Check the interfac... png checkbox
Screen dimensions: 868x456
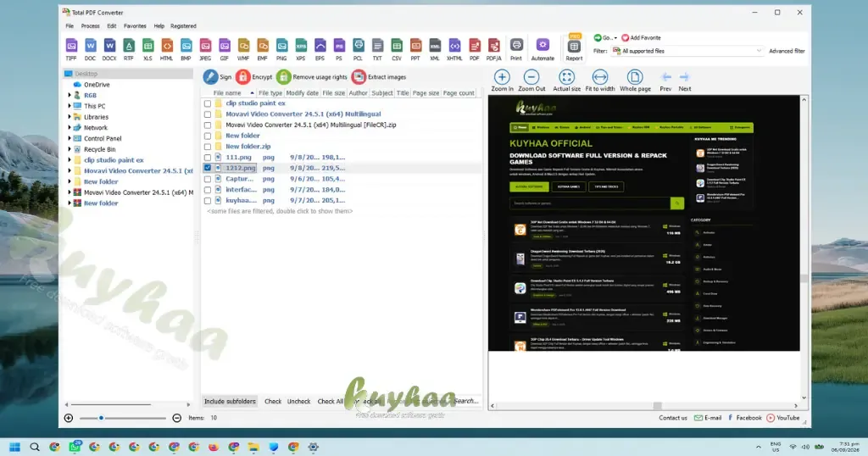(208, 190)
